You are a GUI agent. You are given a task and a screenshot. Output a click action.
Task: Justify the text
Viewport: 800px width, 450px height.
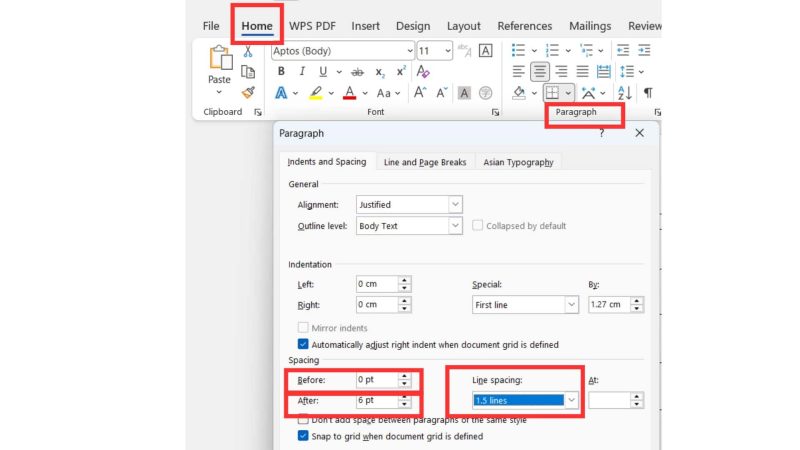point(582,71)
